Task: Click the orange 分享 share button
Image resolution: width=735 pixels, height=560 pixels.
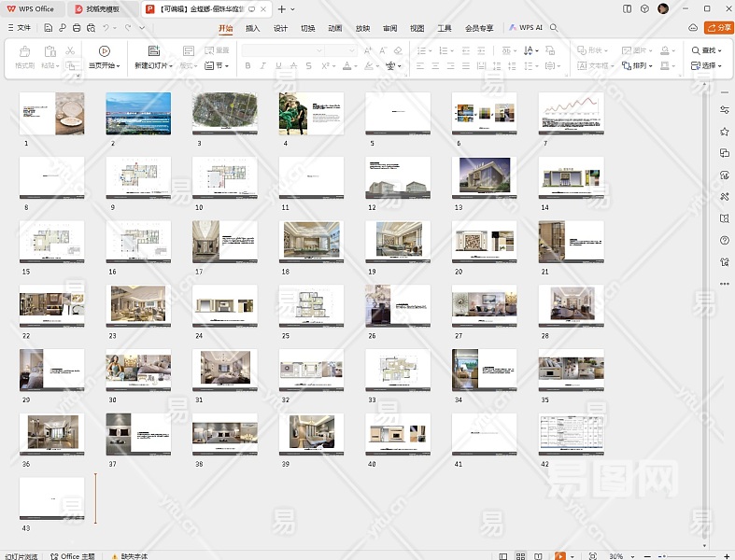Action: tap(718, 28)
